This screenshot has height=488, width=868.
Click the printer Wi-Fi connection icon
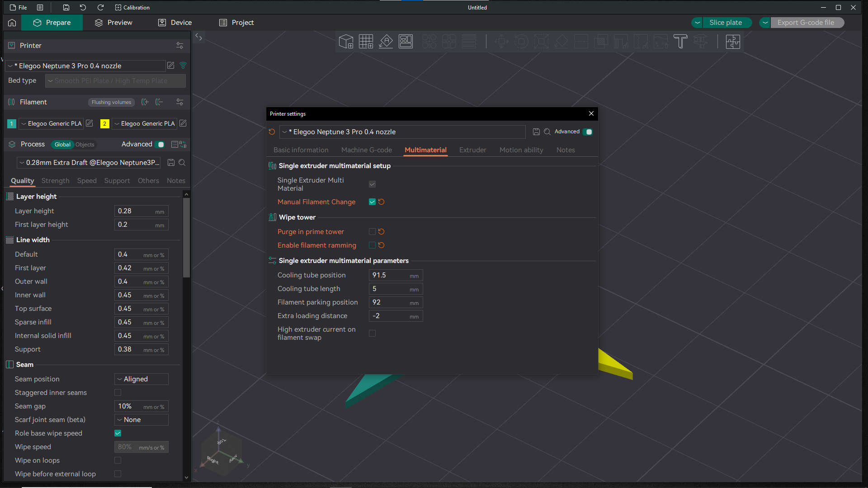[183, 66]
